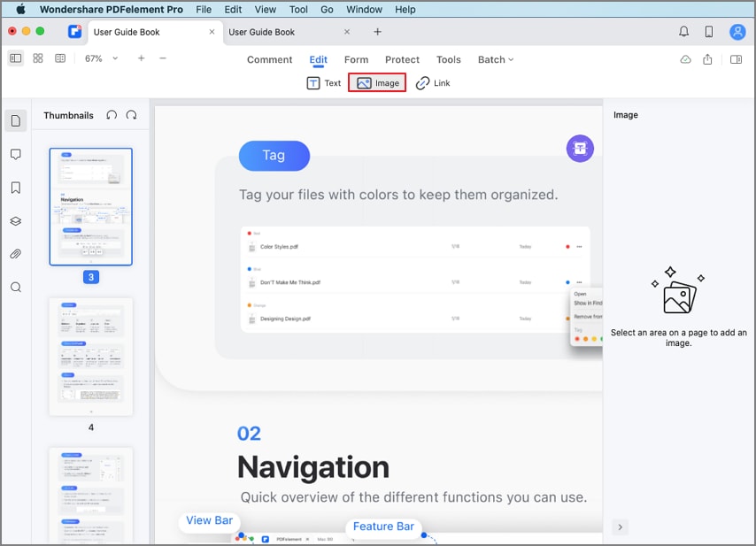Click the View Bar label
756x546 pixels.
(x=209, y=520)
